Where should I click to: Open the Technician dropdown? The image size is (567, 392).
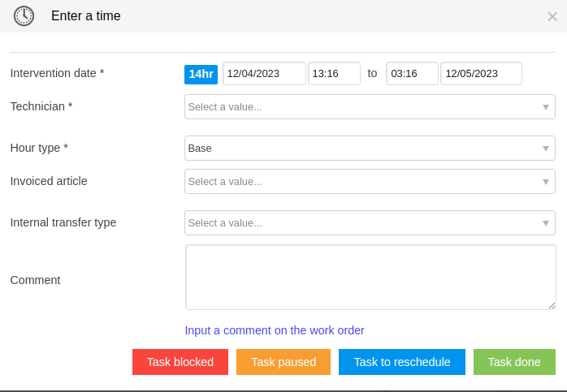tap(370, 107)
